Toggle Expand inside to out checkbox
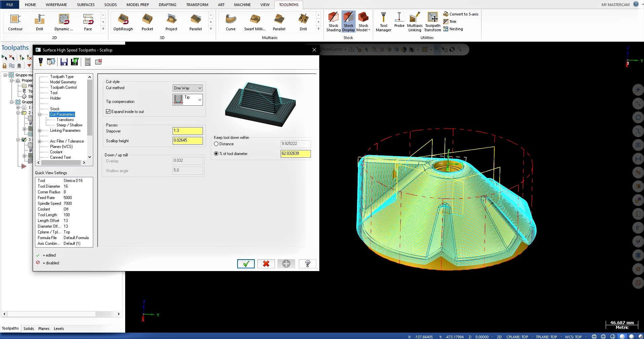 pyautogui.click(x=108, y=112)
